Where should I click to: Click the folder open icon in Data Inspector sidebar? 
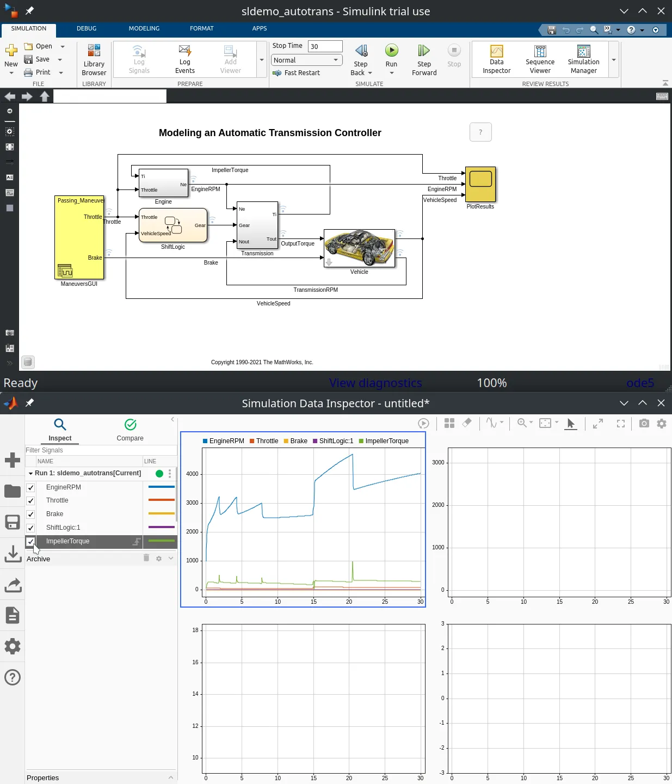tap(12, 491)
